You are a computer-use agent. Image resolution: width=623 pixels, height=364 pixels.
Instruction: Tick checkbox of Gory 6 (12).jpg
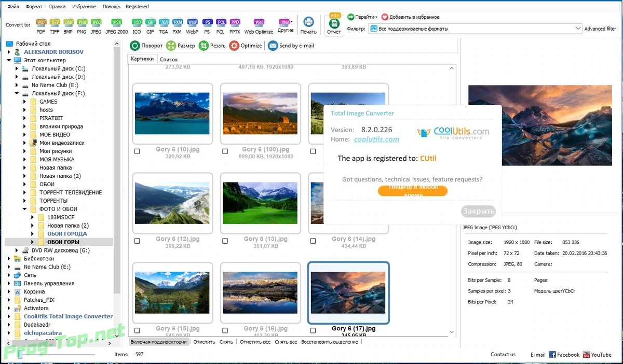(x=137, y=241)
